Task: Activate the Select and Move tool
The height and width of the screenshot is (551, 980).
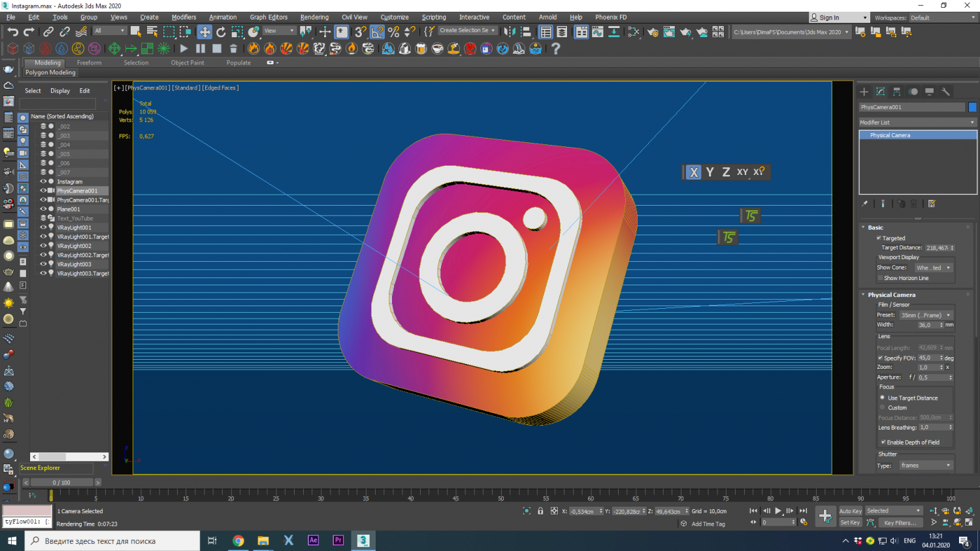Action: (x=204, y=31)
